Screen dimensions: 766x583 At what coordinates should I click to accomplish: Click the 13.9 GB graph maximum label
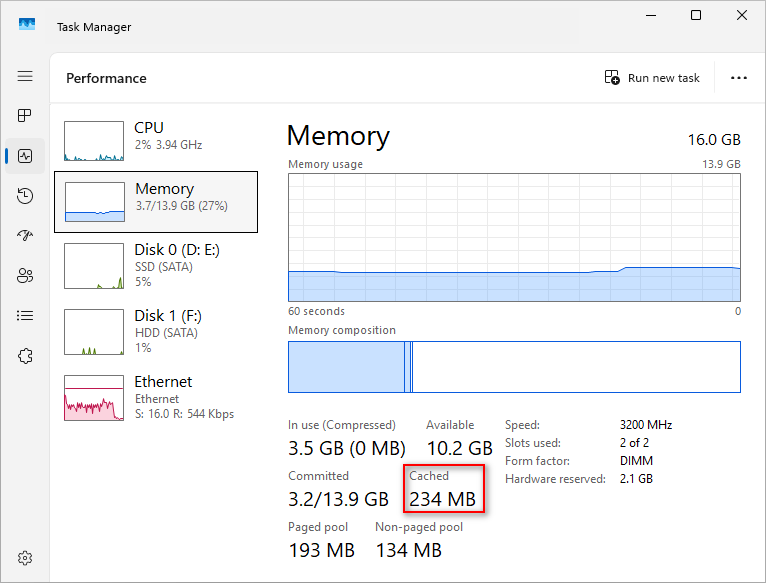(721, 164)
